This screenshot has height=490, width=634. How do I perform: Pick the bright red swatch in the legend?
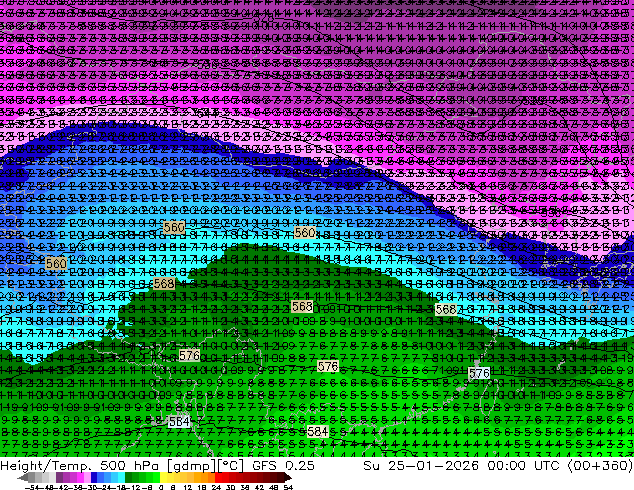click(218, 478)
